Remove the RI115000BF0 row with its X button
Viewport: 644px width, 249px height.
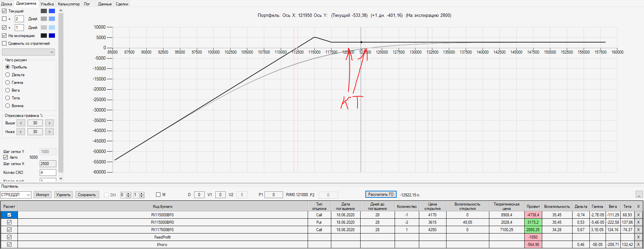[x=638, y=215]
